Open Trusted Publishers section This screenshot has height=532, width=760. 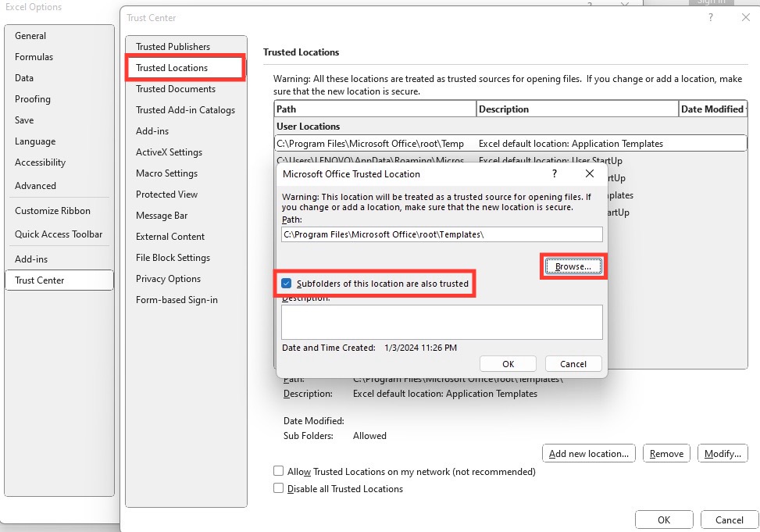[173, 47]
